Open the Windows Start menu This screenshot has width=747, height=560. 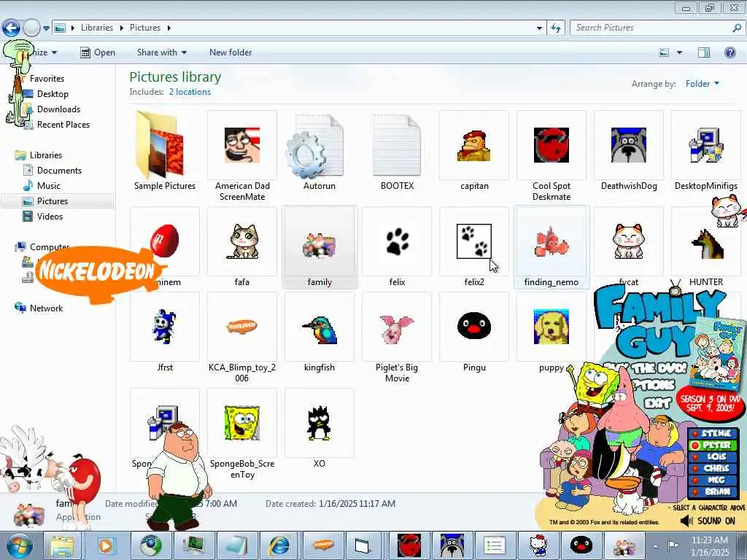coord(18,545)
